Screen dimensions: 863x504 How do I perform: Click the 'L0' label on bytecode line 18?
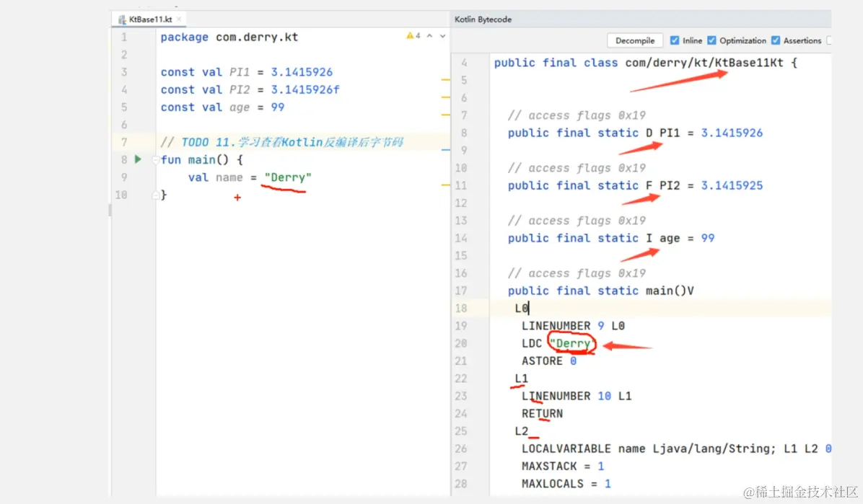[522, 309]
